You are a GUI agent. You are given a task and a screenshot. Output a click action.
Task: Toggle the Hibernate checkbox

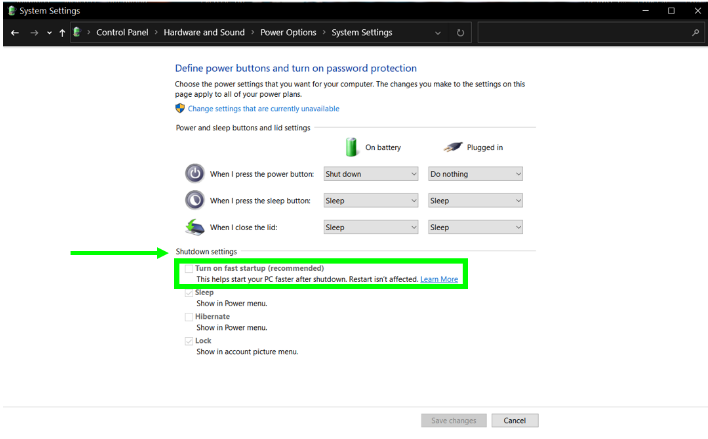(188, 317)
